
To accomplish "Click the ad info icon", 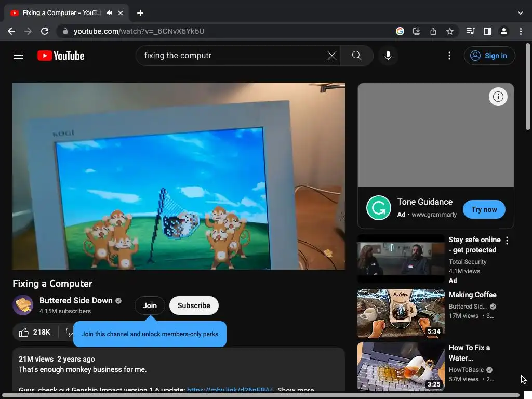I will click(498, 97).
